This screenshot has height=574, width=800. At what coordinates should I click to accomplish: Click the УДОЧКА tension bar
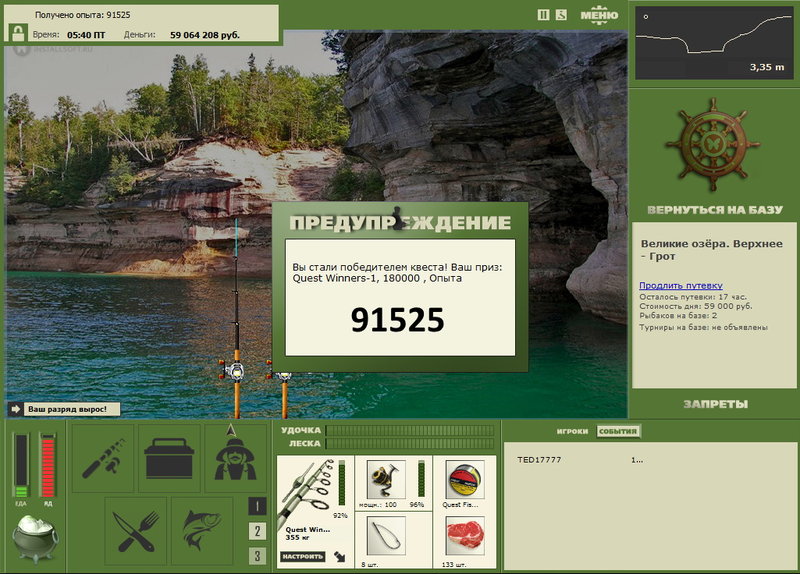(410, 430)
